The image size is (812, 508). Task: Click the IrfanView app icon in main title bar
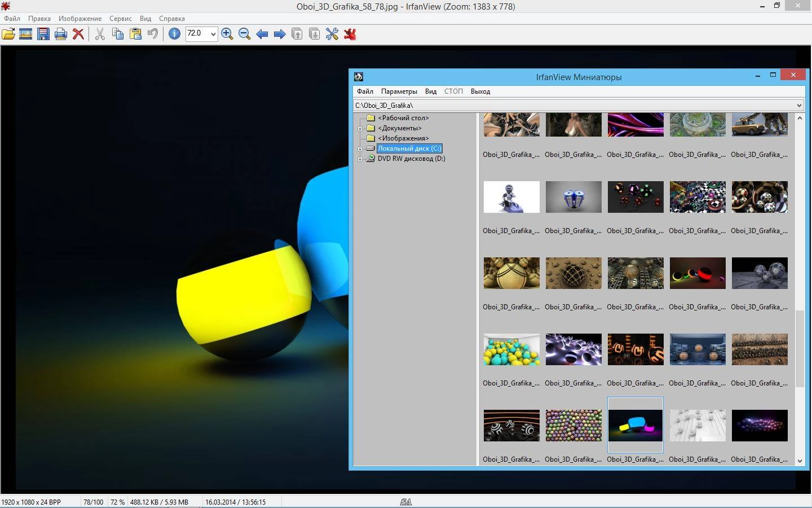click(6, 6)
